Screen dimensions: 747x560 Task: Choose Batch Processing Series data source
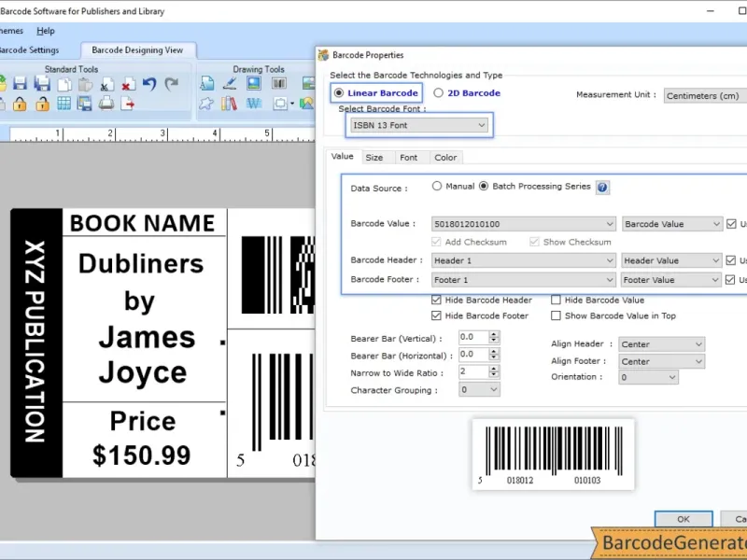click(x=484, y=186)
